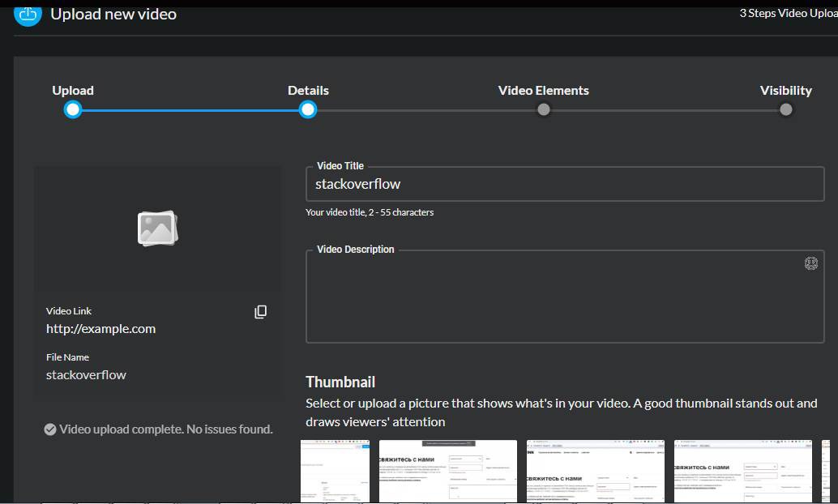Focus the Video Title input field
Image resolution: width=838 pixels, height=504 pixels.
[564, 185]
